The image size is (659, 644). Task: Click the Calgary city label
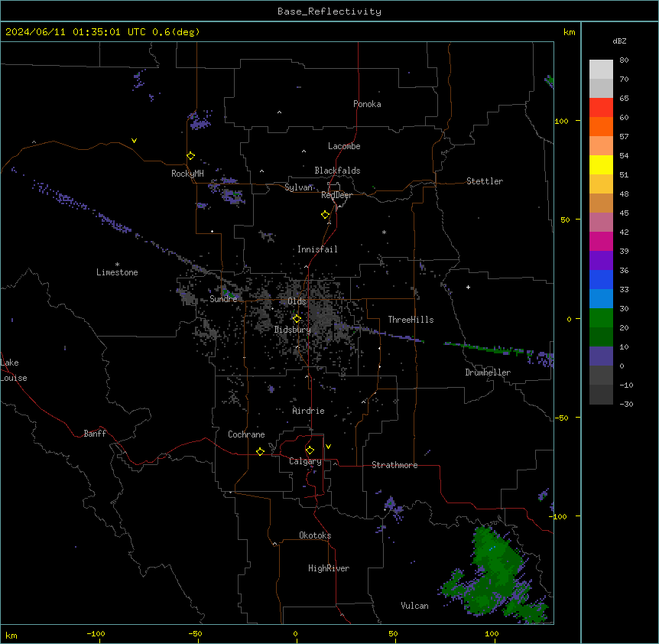point(305,461)
